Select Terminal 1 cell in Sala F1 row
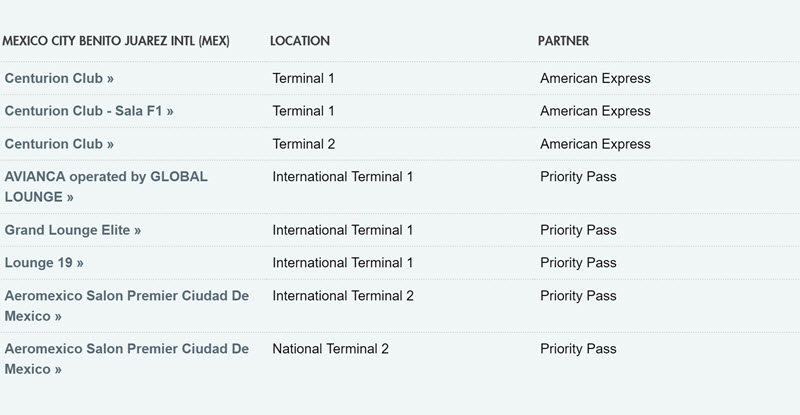This screenshot has height=415, width=800. 303,111
